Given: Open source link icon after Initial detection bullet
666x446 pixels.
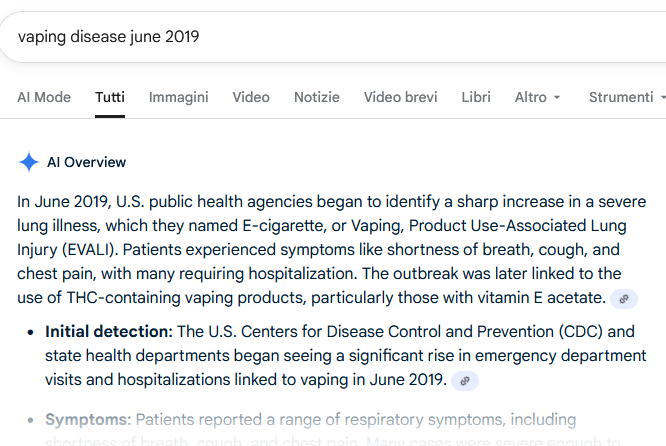Looking at the screenshot, I should pyautogui.click(x=465, y=381).
